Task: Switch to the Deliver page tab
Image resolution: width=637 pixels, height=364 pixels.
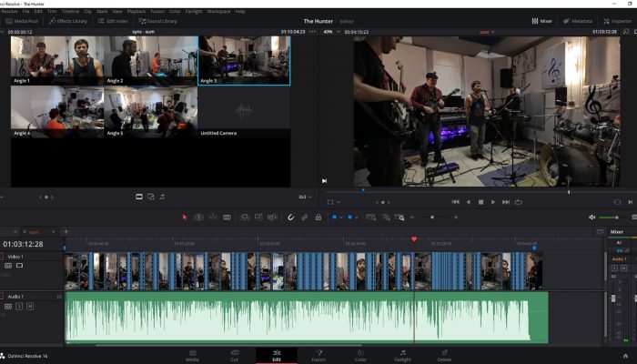Action: (444, 356)
